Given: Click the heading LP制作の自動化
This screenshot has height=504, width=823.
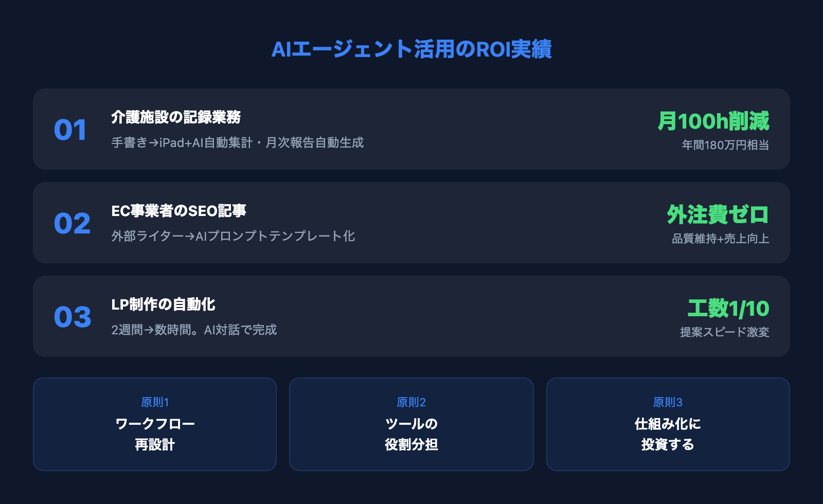Looking at the screenshot, I should (x=163, y=304).
